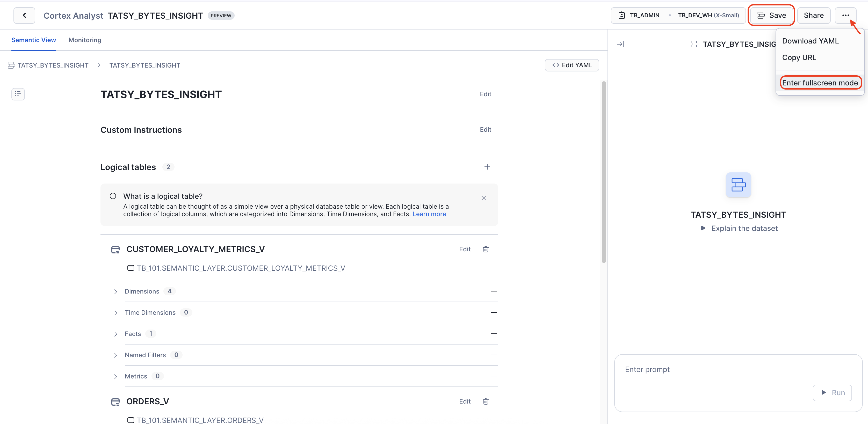Collapse the chat panel with arrow icon
Image resolution: width=868 pixels, height=424 pixels.
coord(620,44)
